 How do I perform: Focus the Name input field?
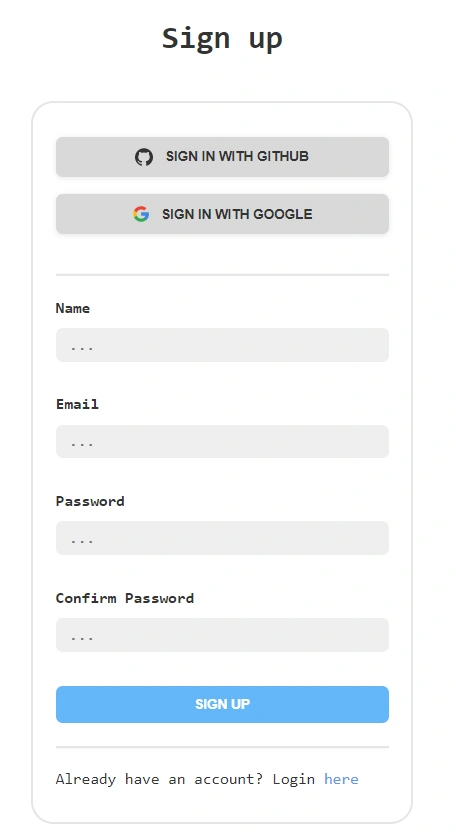point(222,345)
